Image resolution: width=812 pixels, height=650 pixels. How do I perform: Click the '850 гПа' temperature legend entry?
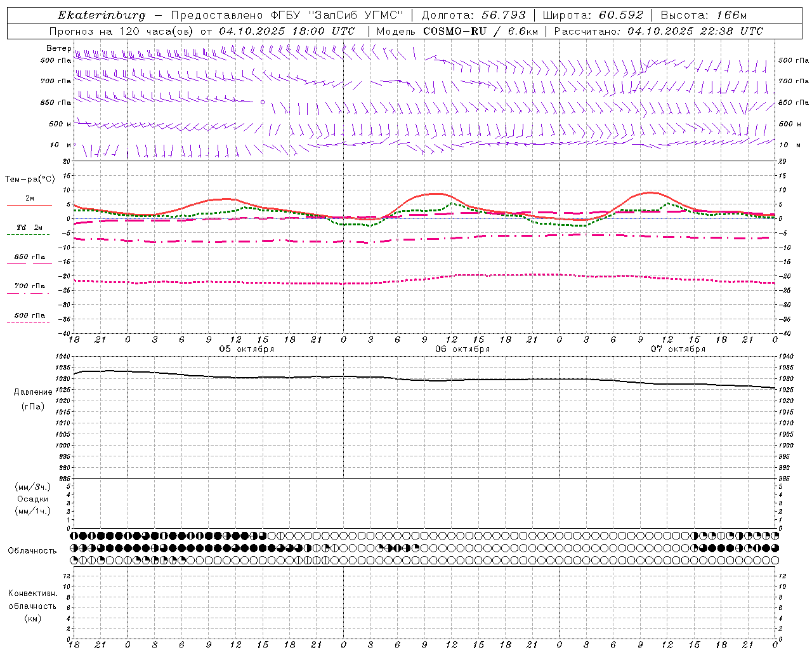pos(29,257)
